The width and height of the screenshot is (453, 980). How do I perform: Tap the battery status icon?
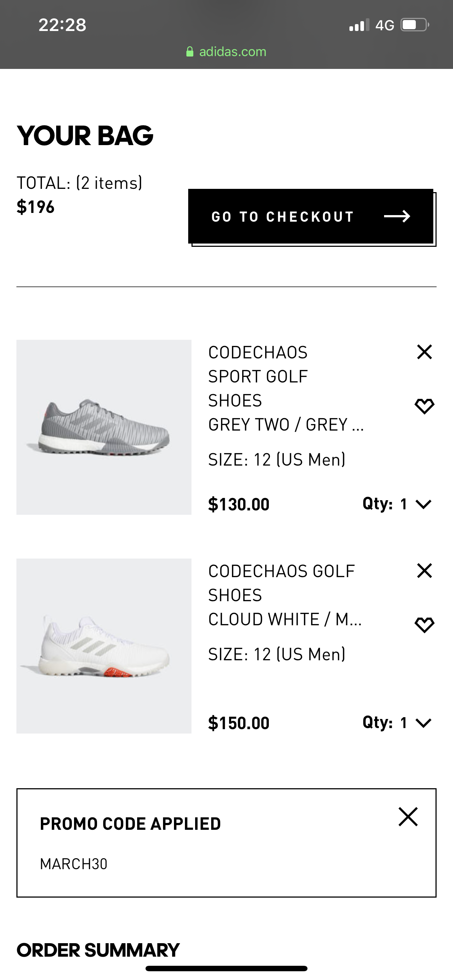pos(415,25)
